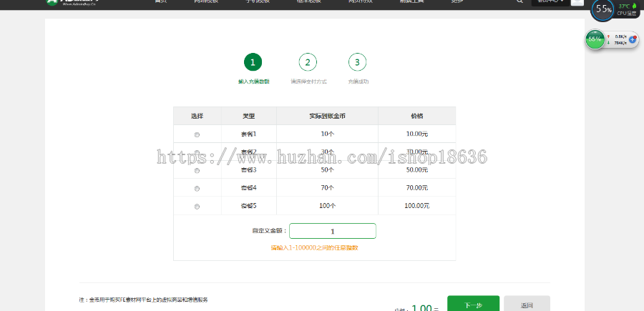This screenshot has width=644, height=311.
Task: Click the step 1 circle indicator
Action: (253, 62)
